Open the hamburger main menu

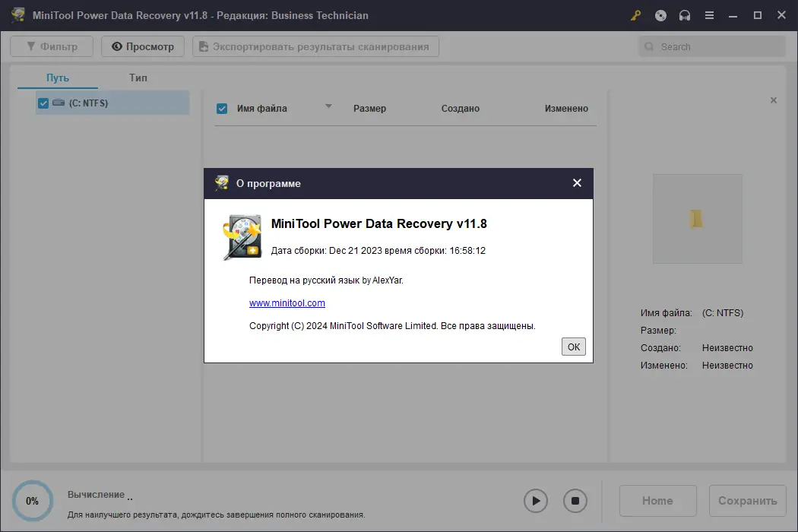click(x=709, y=16)
